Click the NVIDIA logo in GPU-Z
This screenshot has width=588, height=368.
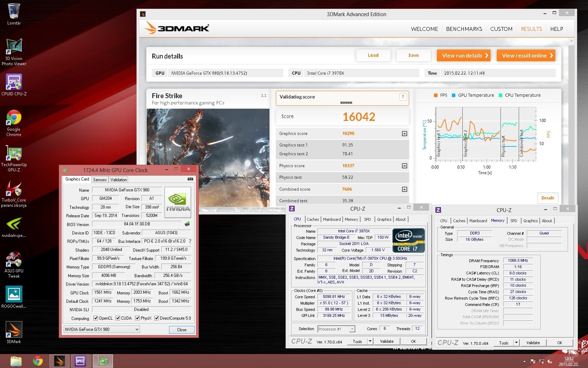pos(178,202)
